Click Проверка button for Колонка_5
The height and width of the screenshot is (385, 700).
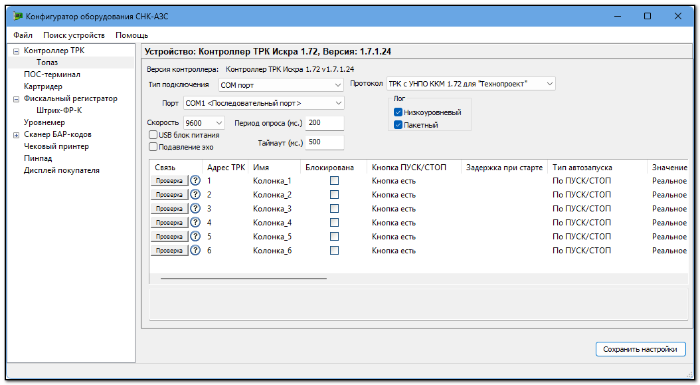pos(169,236)
